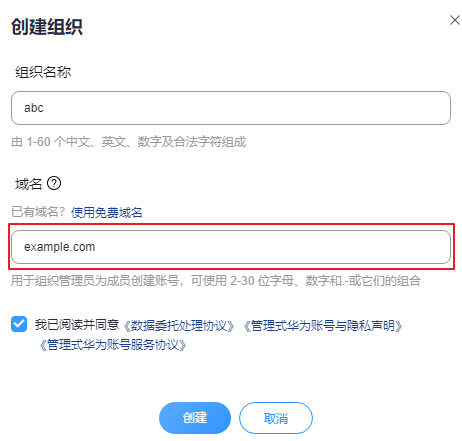Click the 组织名称 field label
Screen dimensions: 462x441
click(x=43, y=72)
